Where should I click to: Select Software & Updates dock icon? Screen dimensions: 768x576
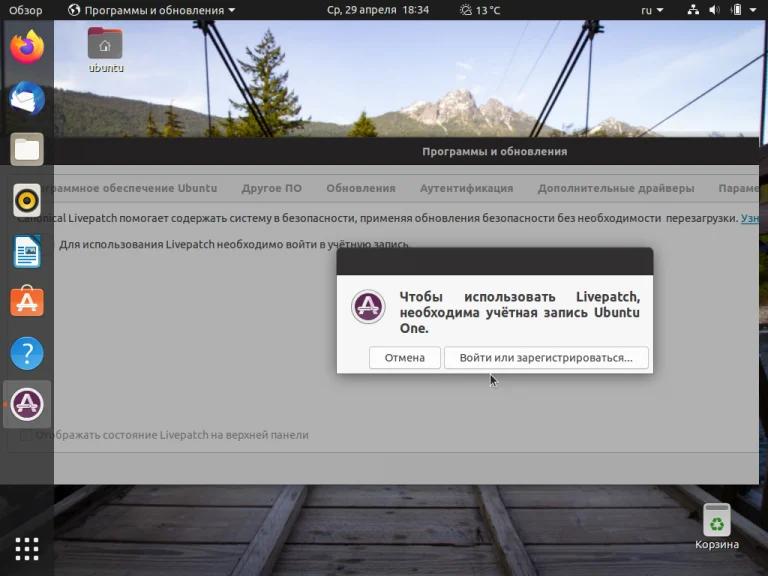pyautogui.click(x=27, y=404)
